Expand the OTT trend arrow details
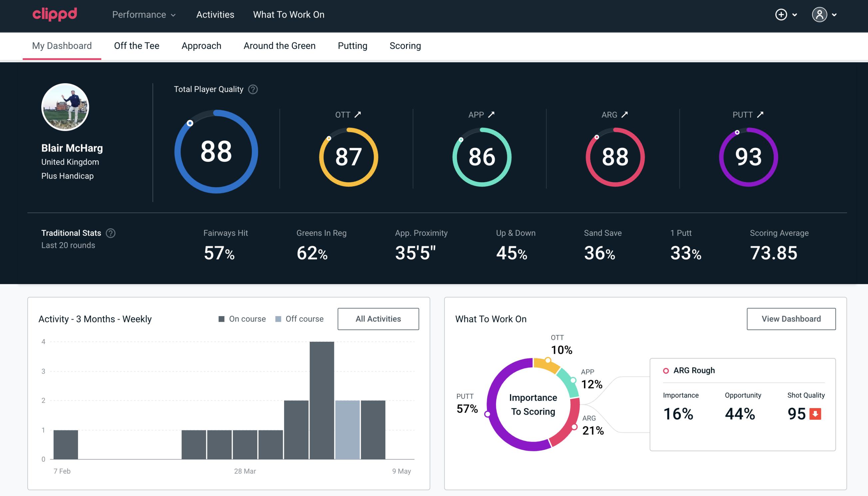 pyautogui.click(x=358, y=115)
